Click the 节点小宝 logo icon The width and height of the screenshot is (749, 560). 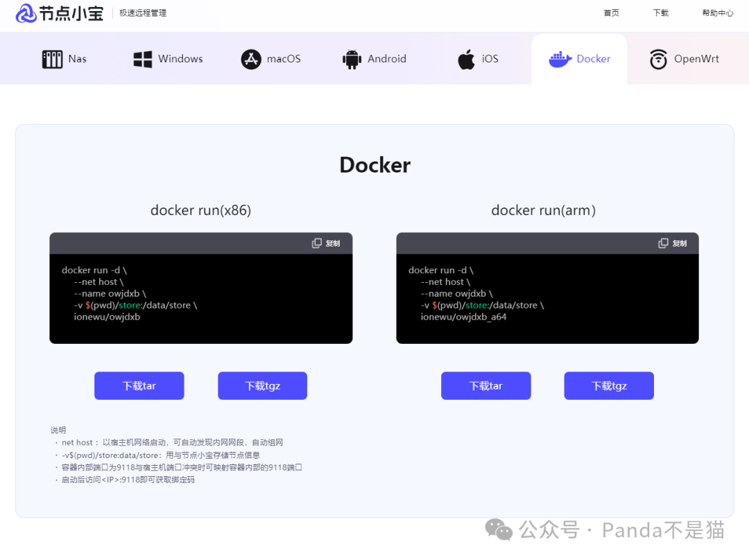(x=26, y=13)
